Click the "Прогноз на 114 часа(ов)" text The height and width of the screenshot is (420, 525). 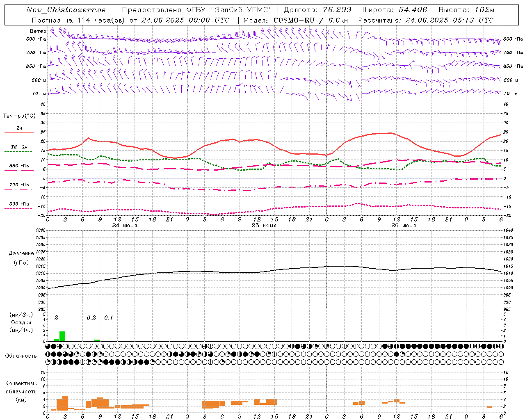(x=79, y=20)
